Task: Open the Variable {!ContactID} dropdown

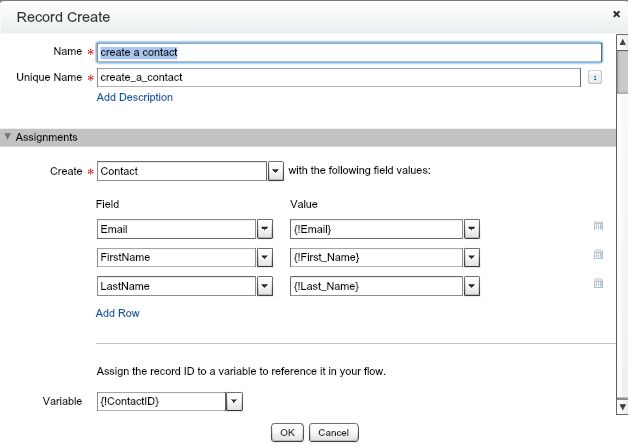Action: 234,401
